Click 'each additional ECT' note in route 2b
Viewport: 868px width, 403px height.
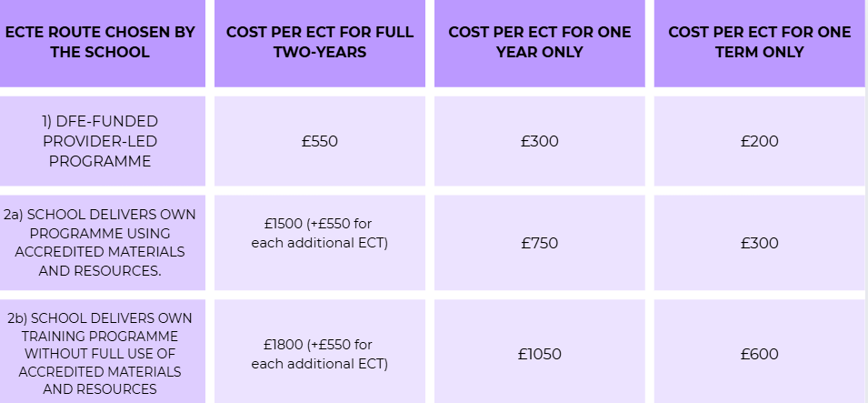319,364
